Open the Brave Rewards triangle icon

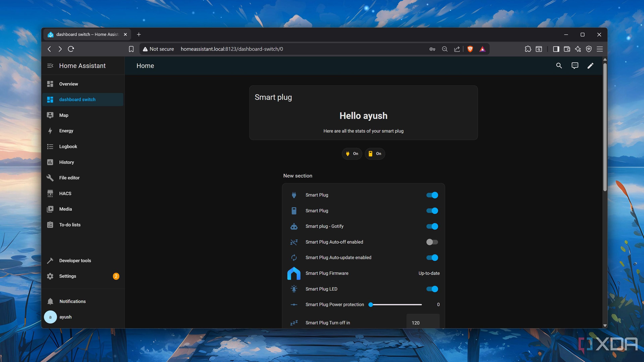point(482,49)
